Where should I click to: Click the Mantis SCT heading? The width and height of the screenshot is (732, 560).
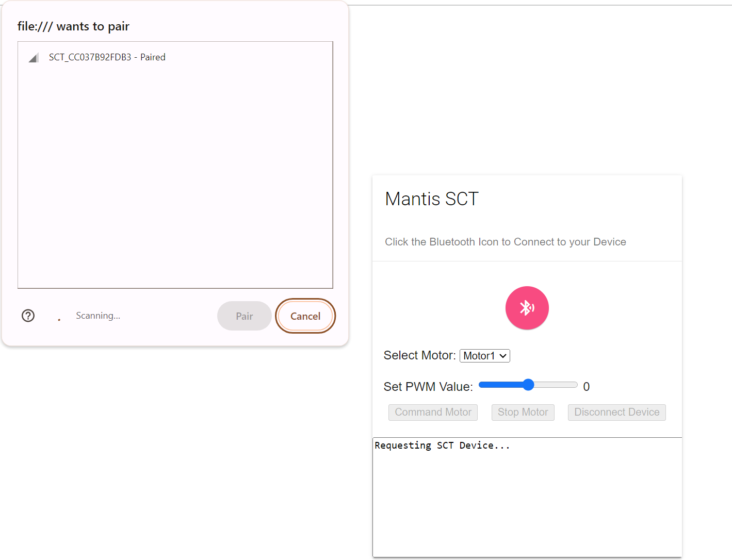pyautogui.click(x=432, y=199)
